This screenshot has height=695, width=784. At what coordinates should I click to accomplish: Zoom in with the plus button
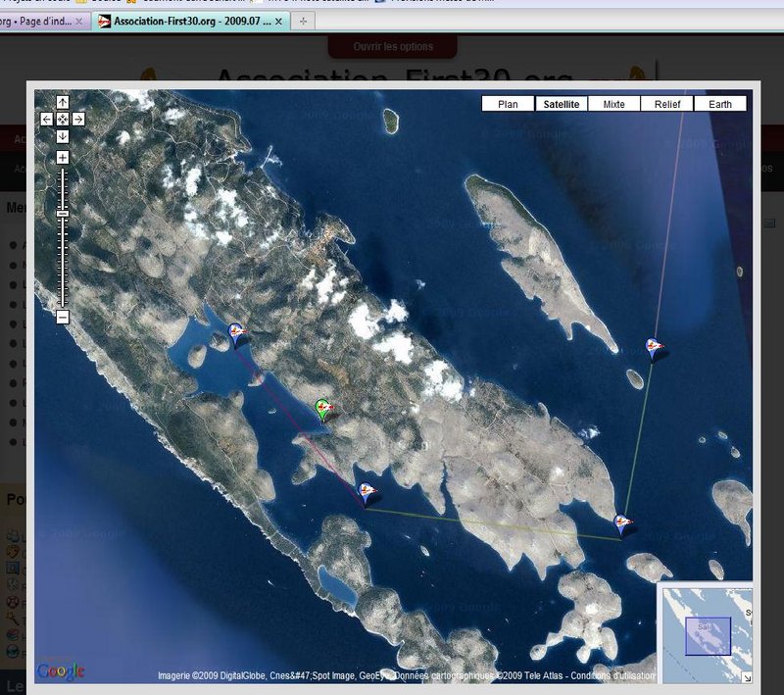click(62, 158)
